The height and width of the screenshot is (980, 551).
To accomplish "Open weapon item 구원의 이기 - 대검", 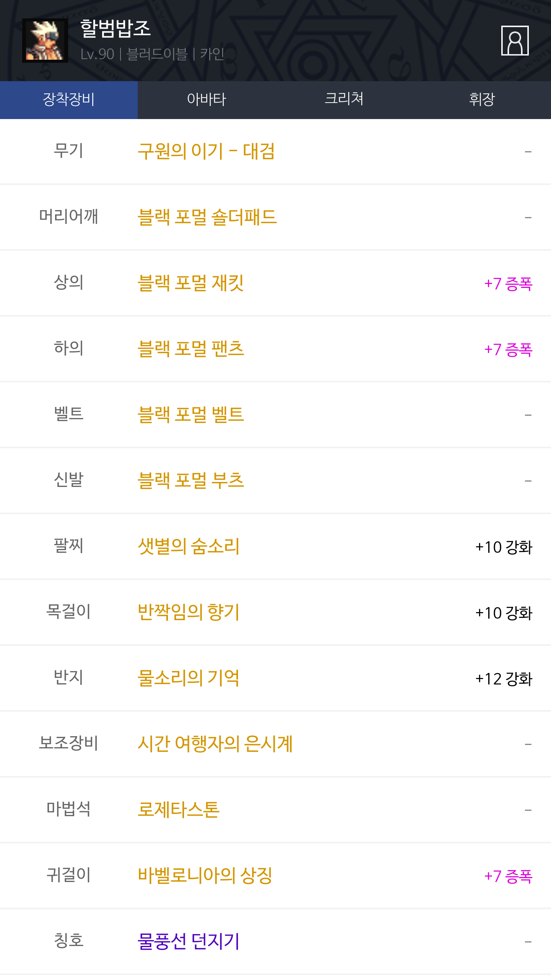I will coord(206,151).
